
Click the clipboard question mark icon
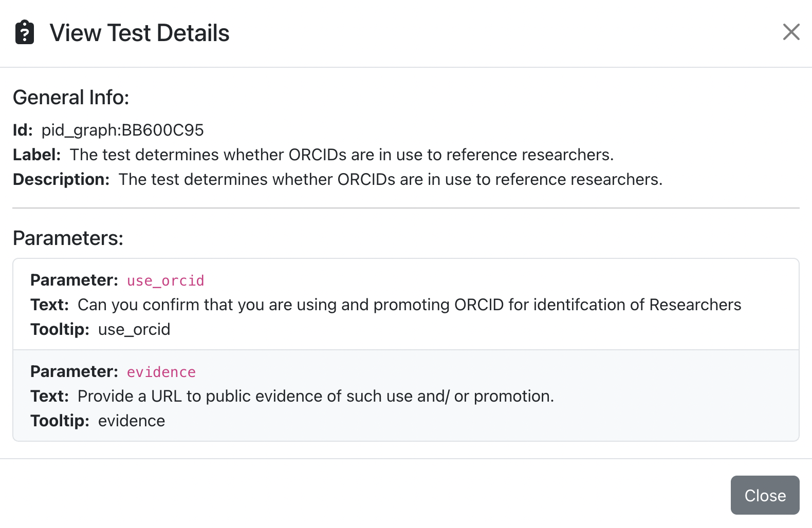coord(25,32)
